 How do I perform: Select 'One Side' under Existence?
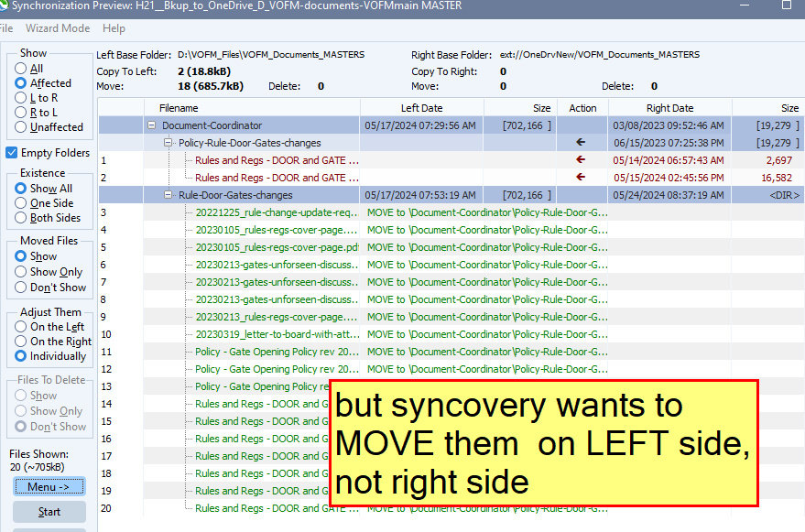(21, 203)
